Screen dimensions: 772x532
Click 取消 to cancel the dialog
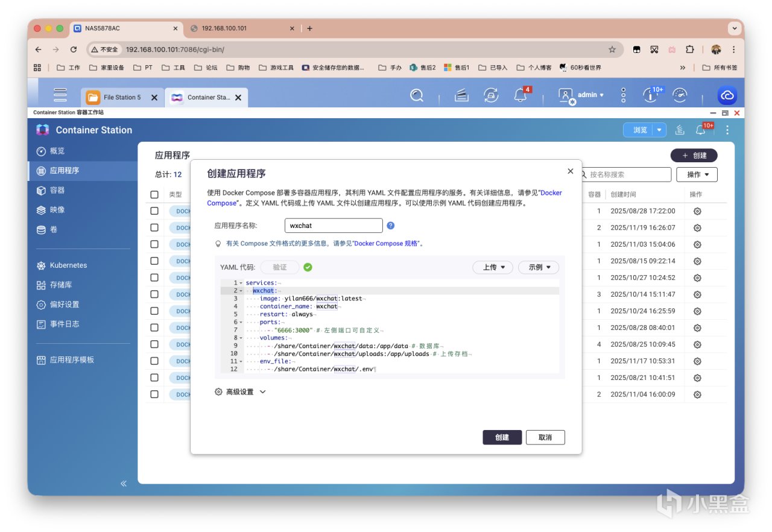click(545, 437)
